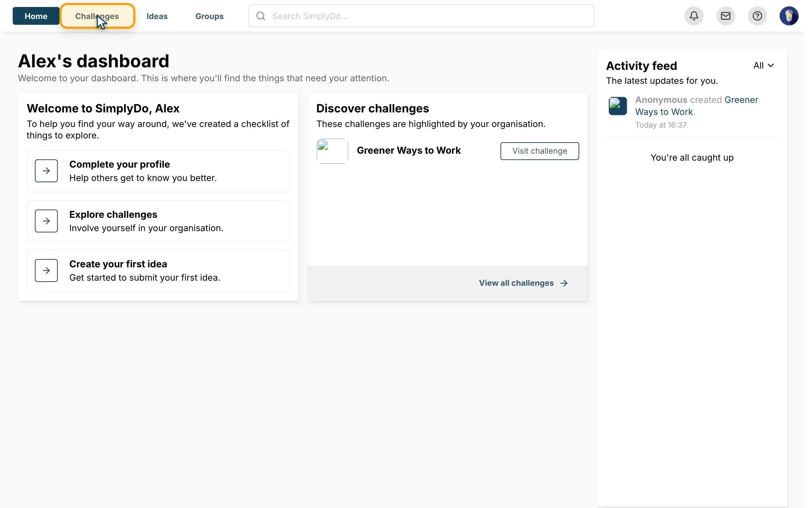Click the Visit challenge button
Viewport: 812px width, 508px height.
540,151
